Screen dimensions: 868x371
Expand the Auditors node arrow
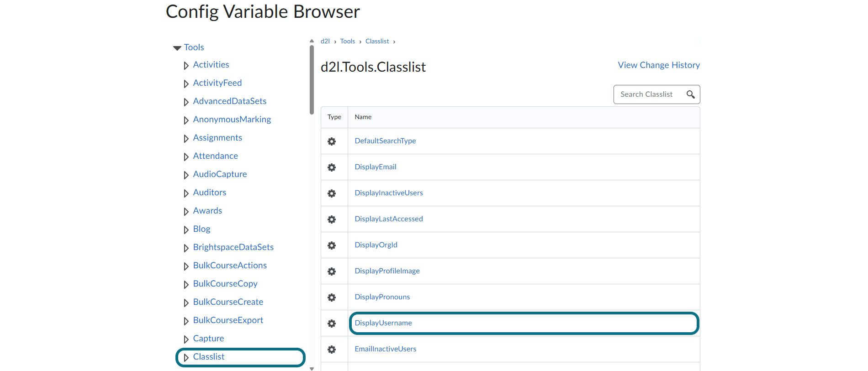tap(186, 193)
